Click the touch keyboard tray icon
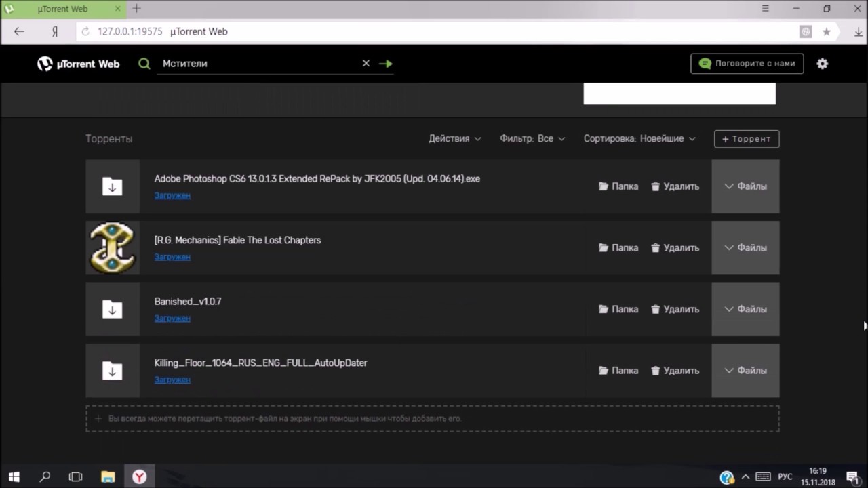The image size is (868, 488). pyautogui.click(x=763, y=477)
